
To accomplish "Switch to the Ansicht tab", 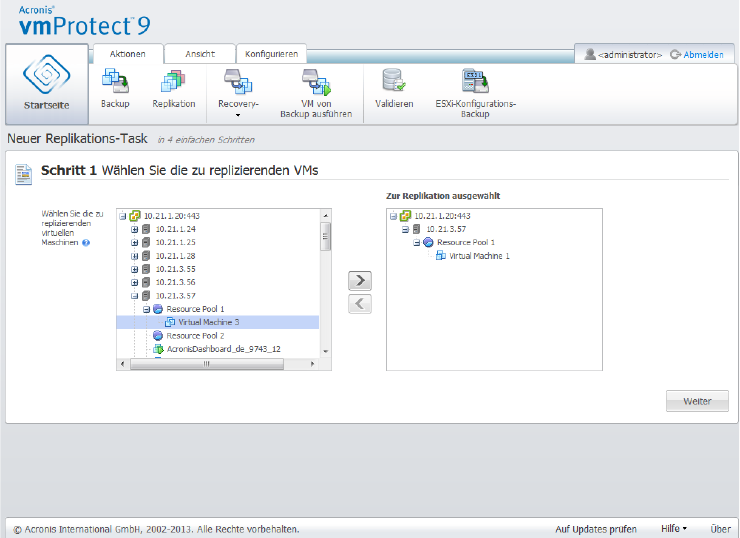I will (x=200, y=54).
